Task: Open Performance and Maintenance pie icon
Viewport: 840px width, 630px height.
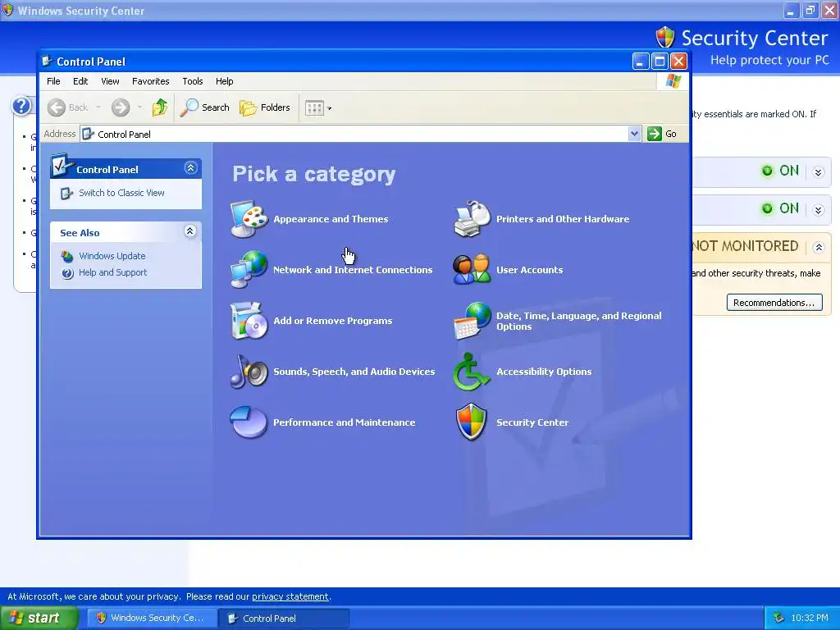Action: [x=249, y=422]
